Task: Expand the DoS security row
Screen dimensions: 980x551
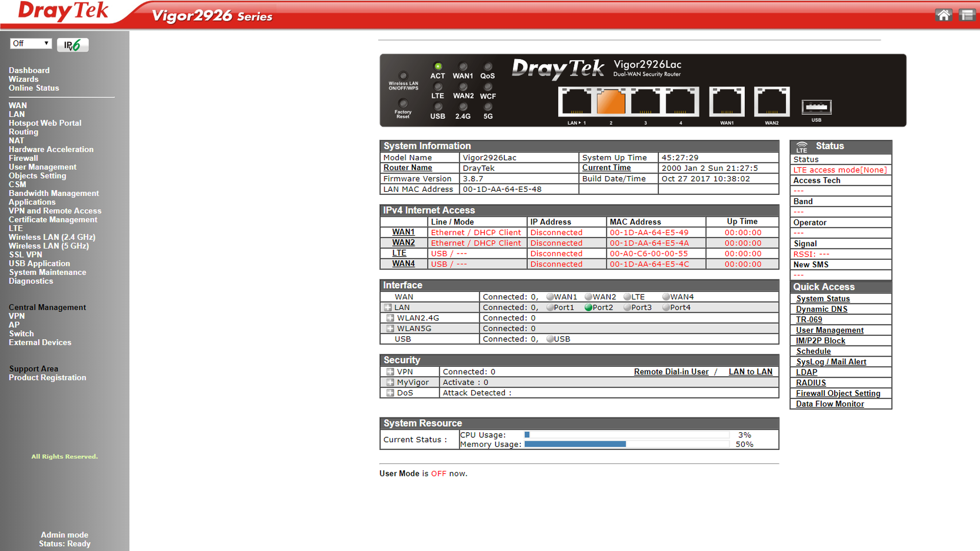Action: pyautogui.click(x=390, y=393)
